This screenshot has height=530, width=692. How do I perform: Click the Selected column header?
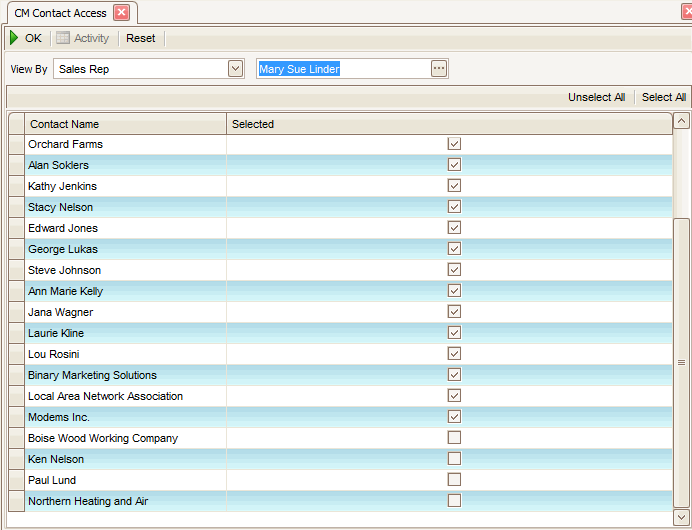(448, 124)
